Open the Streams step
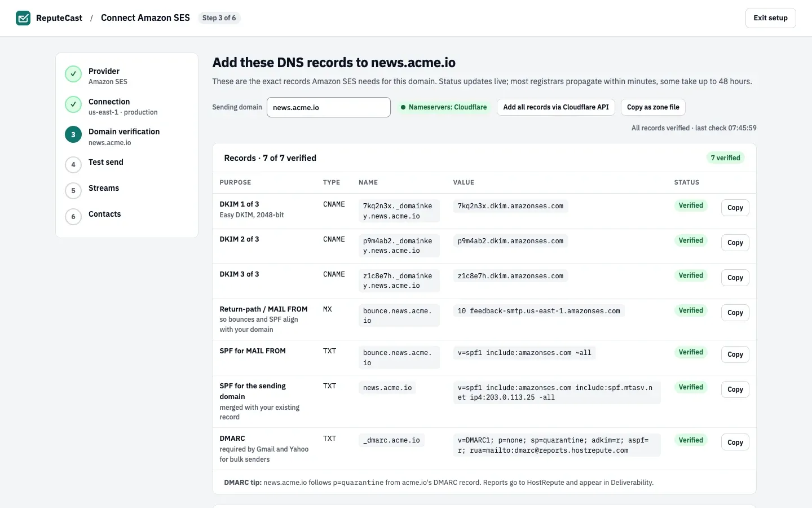Viewport: 812px width, 508px height. pyautogui.click(x=127, y=190)
